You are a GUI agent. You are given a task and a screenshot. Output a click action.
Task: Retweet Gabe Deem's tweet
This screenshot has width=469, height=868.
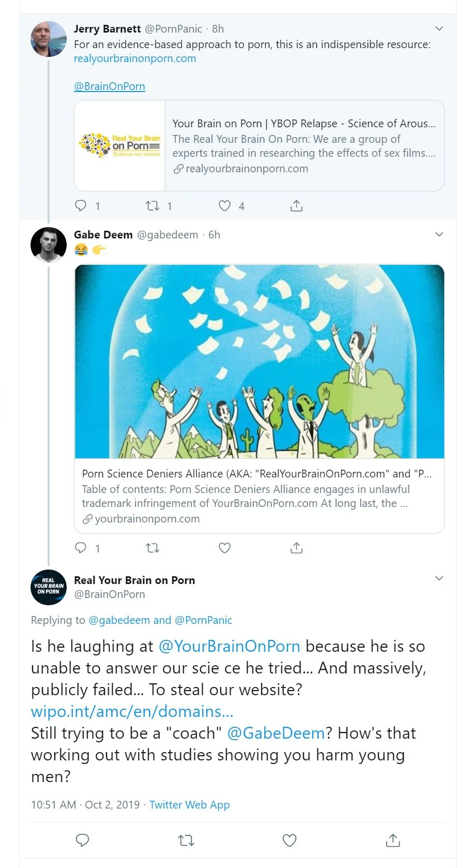click(153, 548)
